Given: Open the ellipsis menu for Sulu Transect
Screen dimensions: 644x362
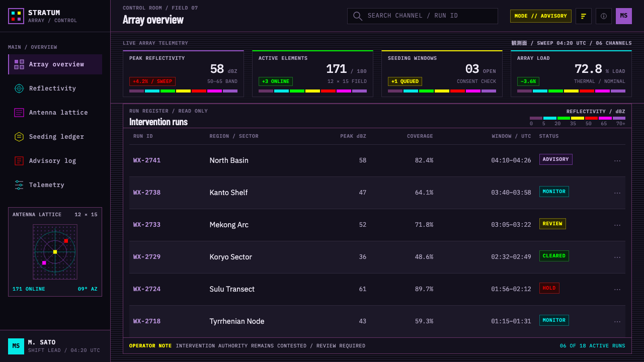Looking at the screenshot, I should 617,290.
